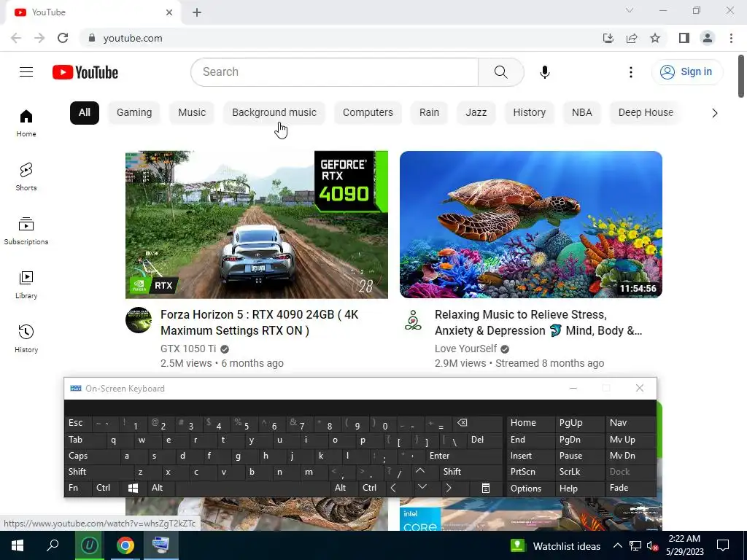Image resolution: width=747 pixels, height=560 pixels.
Task: Click up arrow key on keyboard
Action: click(419, 472)
